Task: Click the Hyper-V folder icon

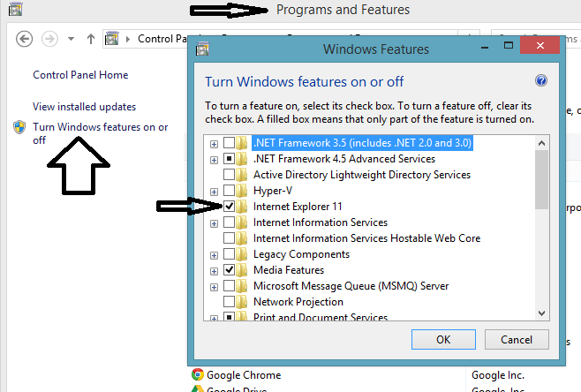Action: [x=242, y=191]
